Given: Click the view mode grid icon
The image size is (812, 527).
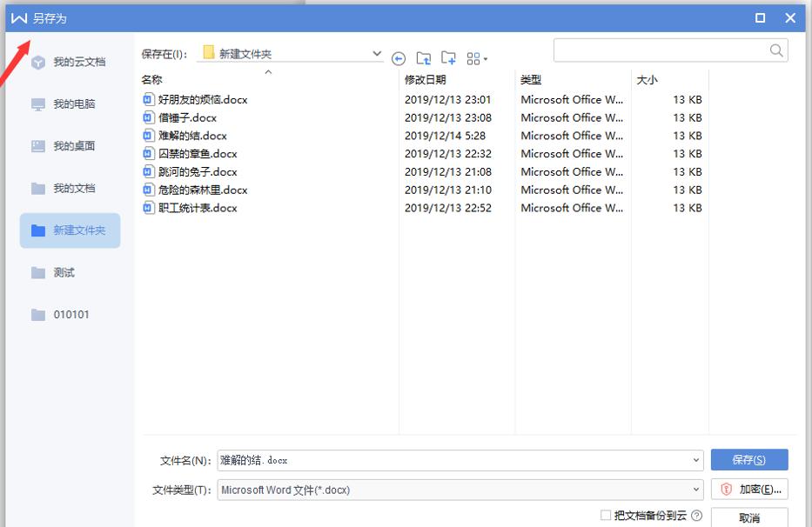Looking at the screenshot, I should pos(474,58).
